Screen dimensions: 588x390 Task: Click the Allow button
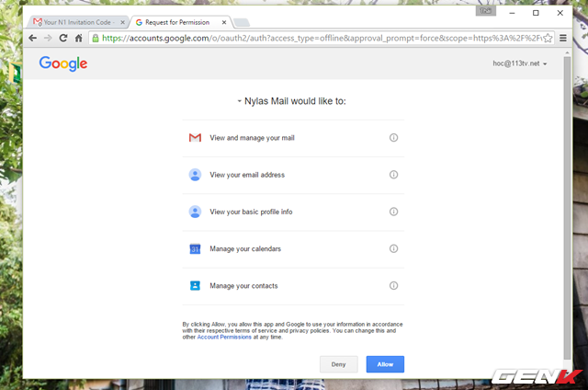[x=385, y=364]
